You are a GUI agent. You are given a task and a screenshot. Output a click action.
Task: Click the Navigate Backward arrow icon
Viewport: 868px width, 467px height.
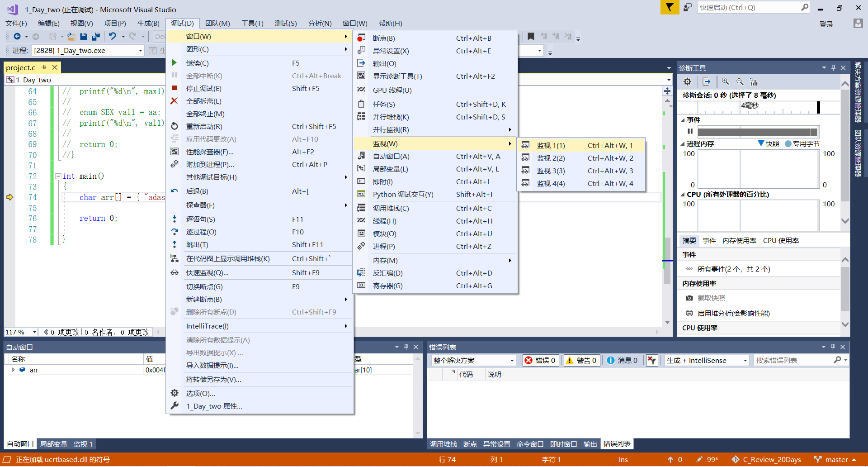17,36
